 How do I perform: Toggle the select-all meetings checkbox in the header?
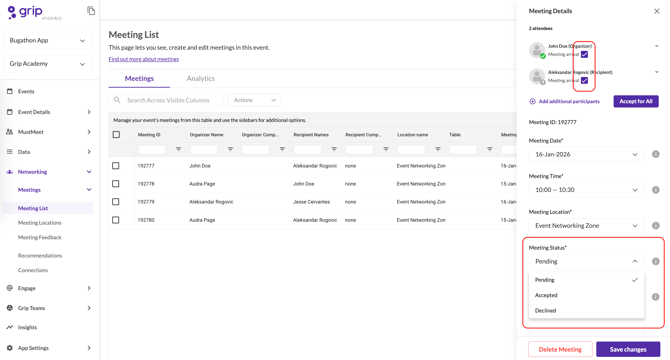[116, 135]
